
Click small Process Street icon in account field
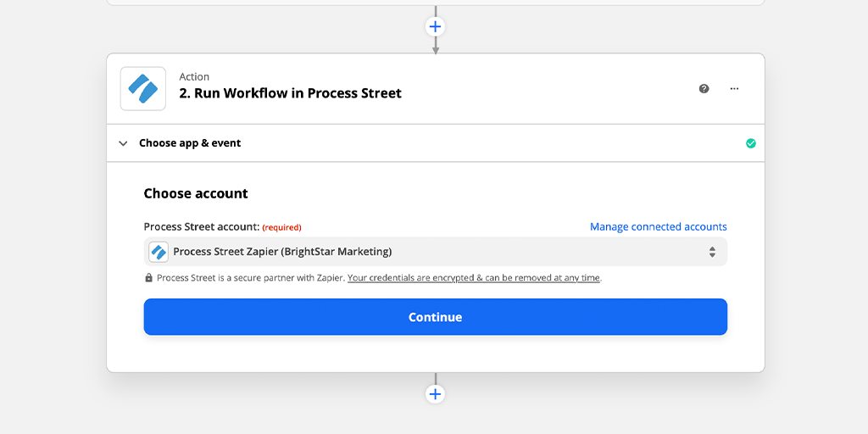(x=159, y=252)
